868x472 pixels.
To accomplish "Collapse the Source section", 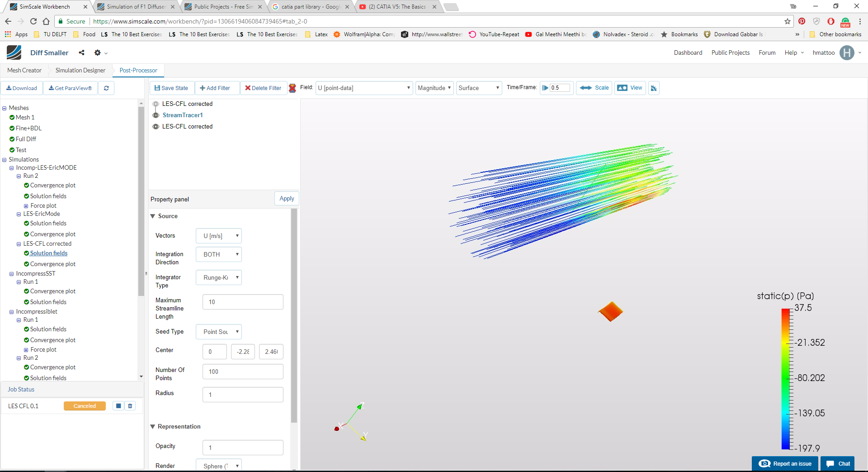I will click(153, 216).
